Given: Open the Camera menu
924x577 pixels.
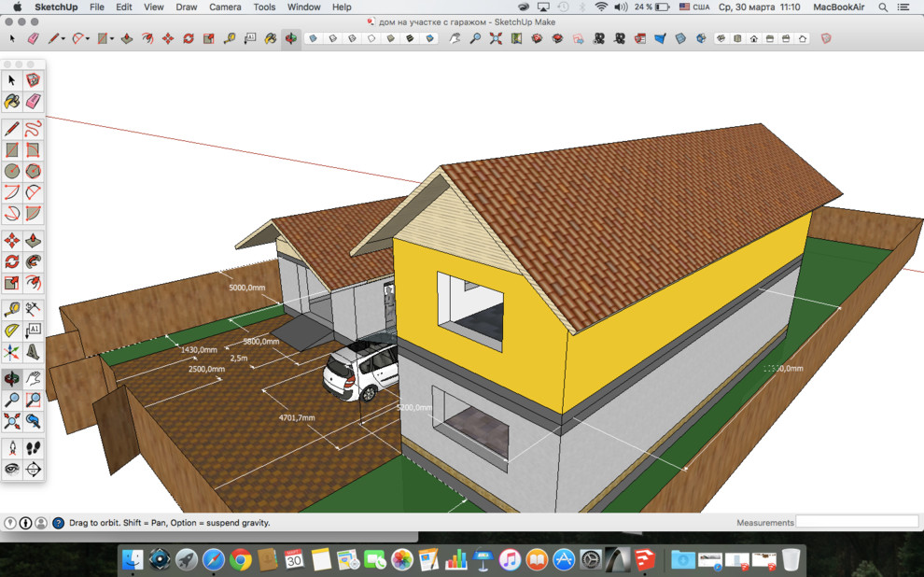Looking at the screenshot, I should [225, 7].
